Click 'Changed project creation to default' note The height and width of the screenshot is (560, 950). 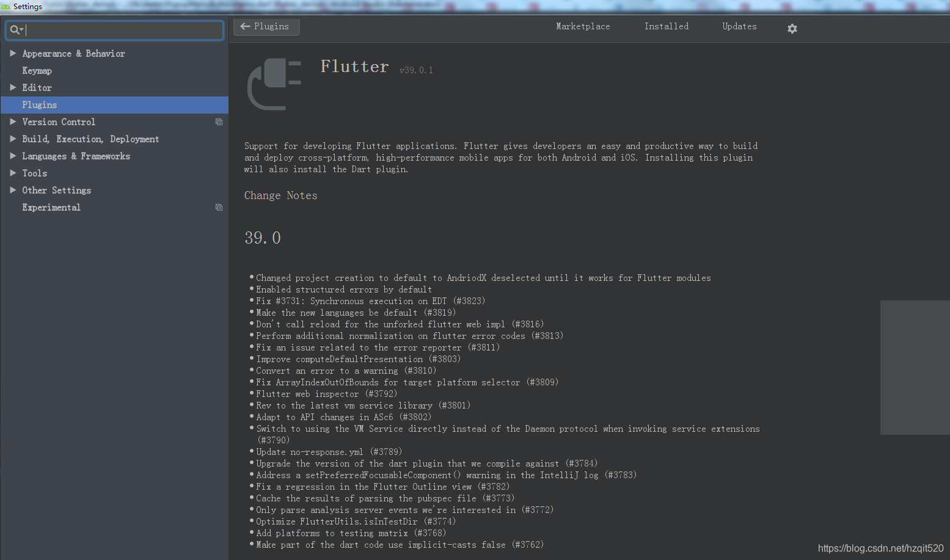coord(483,278)
